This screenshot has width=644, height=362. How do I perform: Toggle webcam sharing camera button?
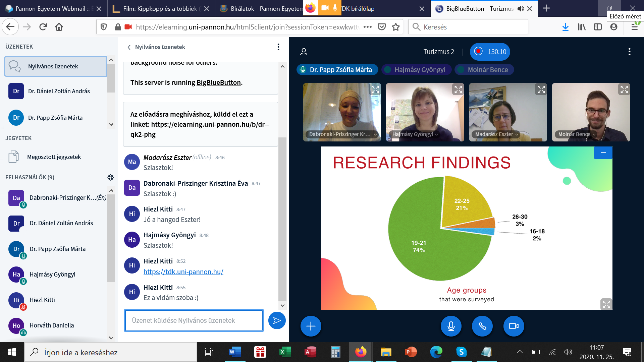(514, 326)
